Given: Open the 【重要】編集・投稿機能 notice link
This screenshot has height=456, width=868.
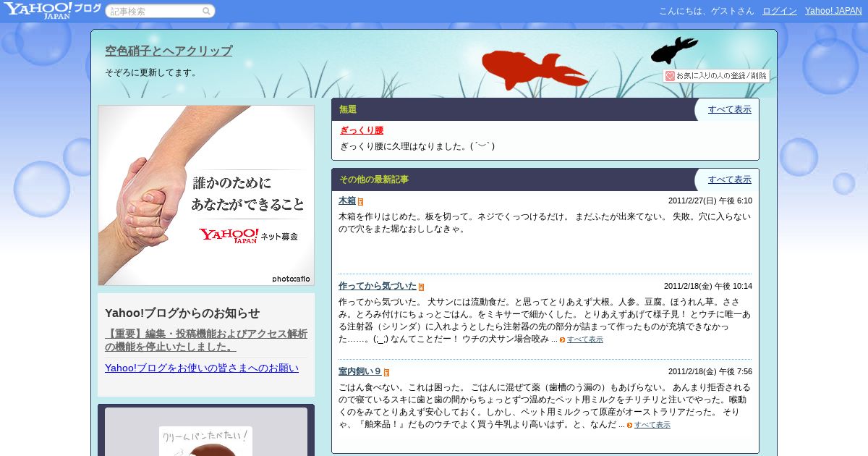Looking at the screenshot, I should (206, 340).
